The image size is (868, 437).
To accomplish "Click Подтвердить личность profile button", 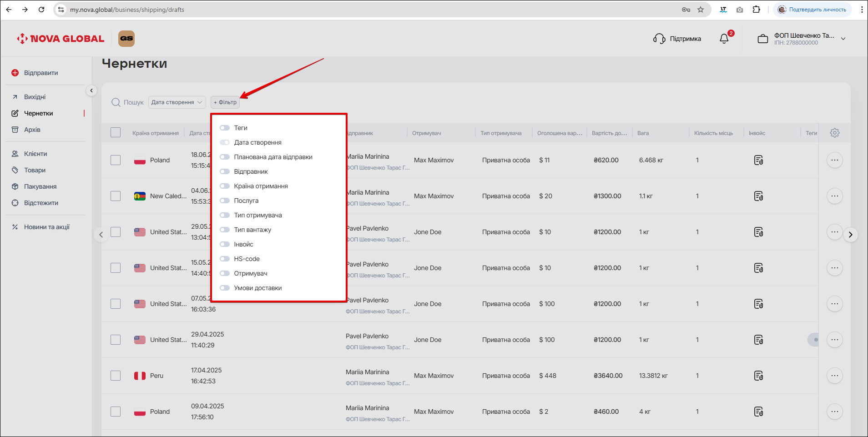I will [812, 10].
